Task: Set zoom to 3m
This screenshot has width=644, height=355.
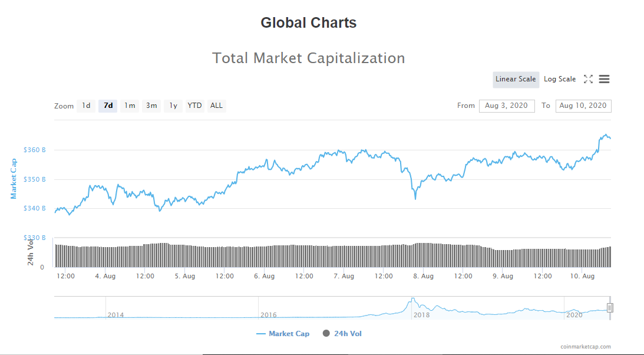Action: pos(151,106)
